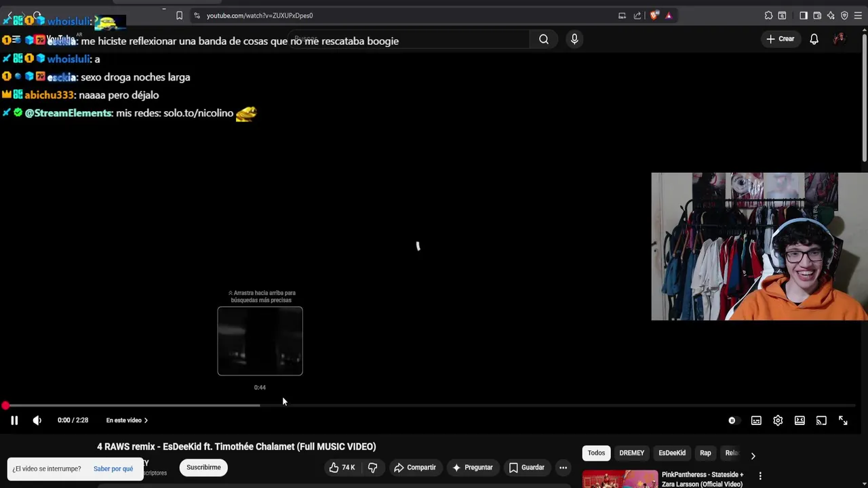Enter fullscreen mode on the player
The image size is (868, 488).
[x=843, y=420]
